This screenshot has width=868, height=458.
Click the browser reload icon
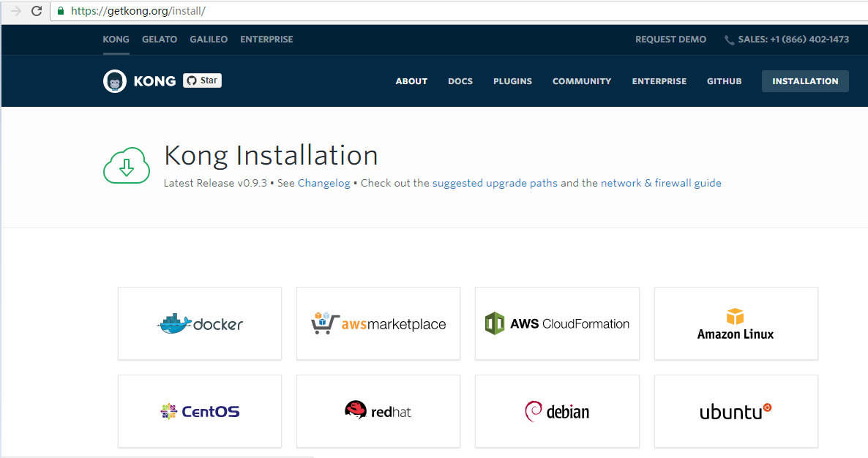[x=37, y=10]
